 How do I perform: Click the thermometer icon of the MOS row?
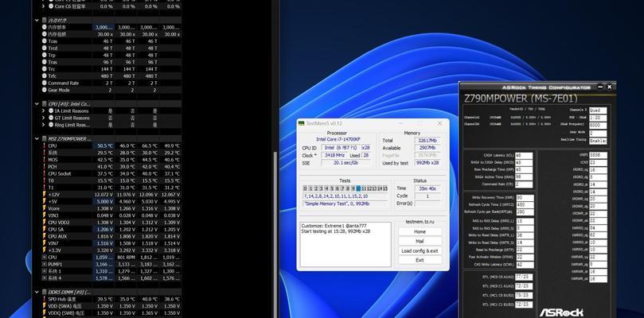(x=45, y=160)
